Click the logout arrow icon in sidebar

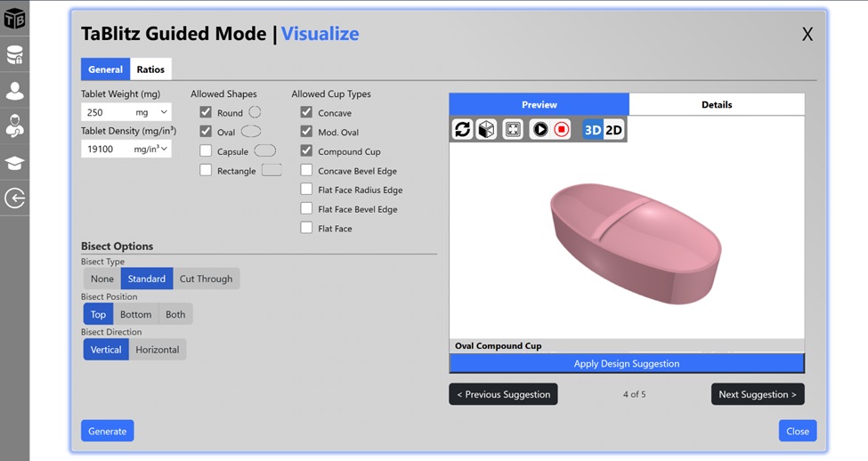[x=15, y=198]
